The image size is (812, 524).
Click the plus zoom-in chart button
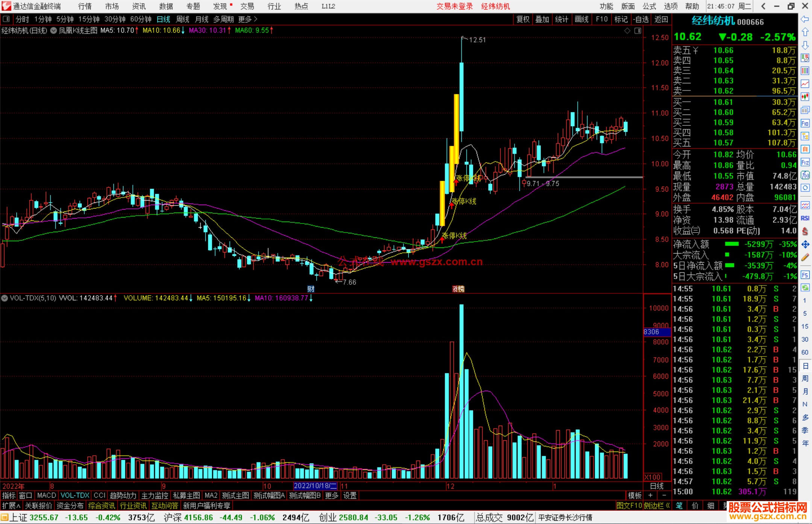(650, 495)
